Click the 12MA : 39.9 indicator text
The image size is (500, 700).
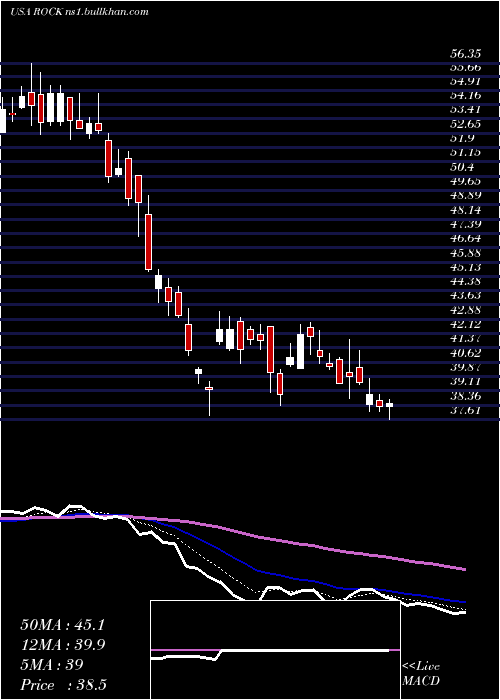pos(62,645)
